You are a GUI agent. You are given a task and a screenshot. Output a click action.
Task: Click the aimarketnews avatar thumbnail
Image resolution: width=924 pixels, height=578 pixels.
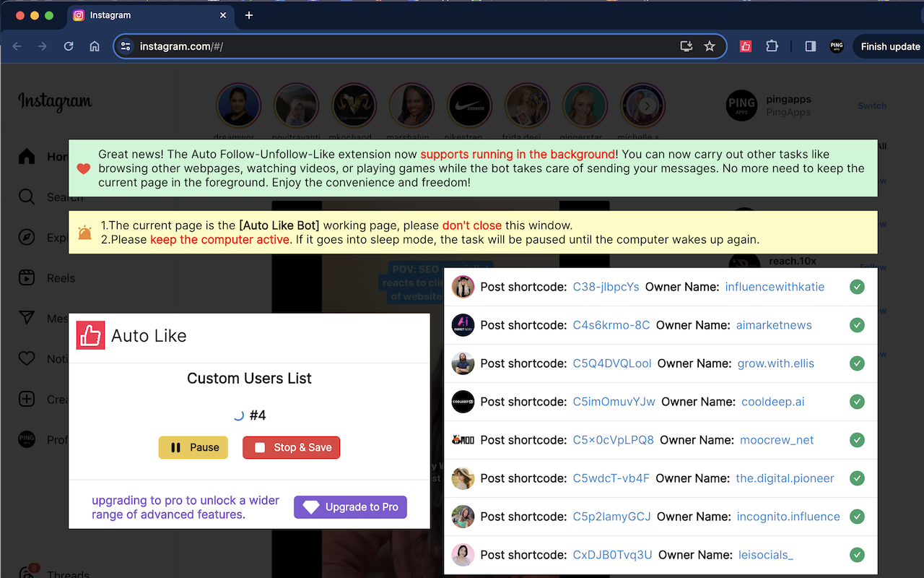[x=463, y=325]
